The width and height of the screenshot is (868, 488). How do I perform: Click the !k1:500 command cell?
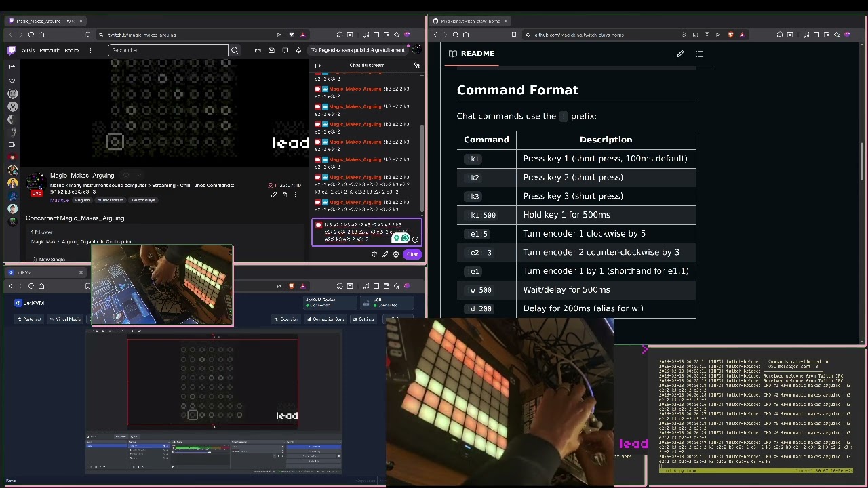(x=486, y=215)
